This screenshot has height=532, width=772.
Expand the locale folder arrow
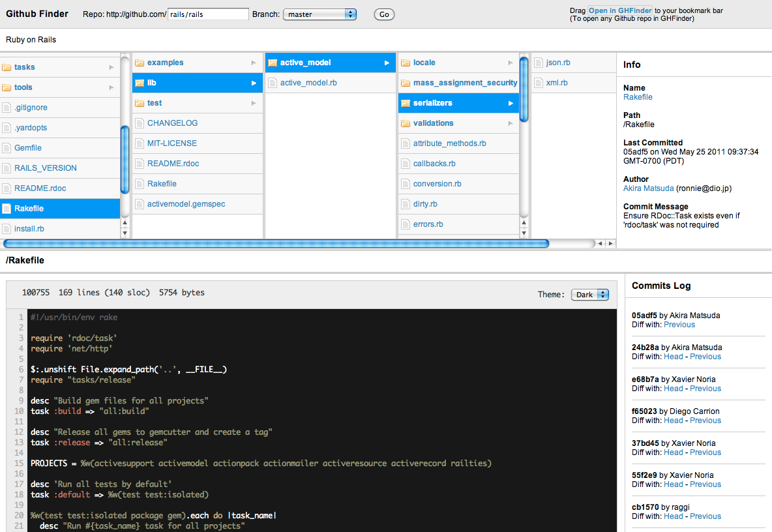[511, 63]
